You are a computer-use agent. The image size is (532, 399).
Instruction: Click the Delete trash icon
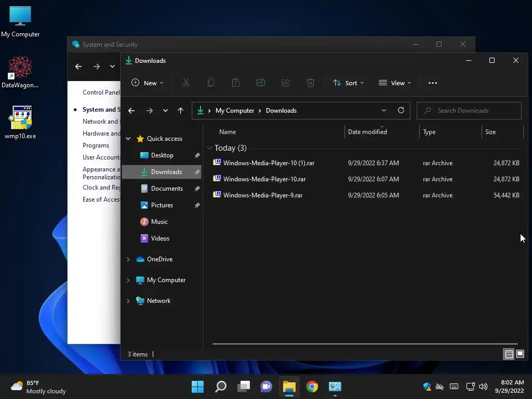(311, 83)
